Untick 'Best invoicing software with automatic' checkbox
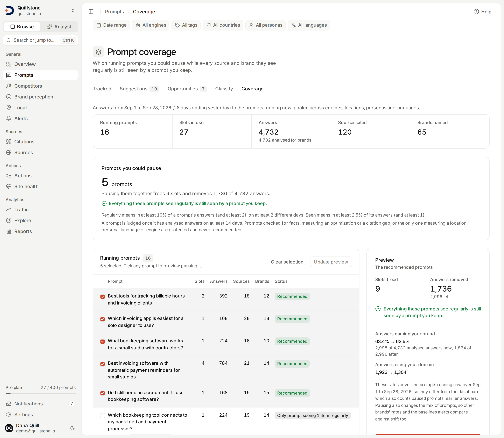The width and height of the screenshot is (504, 438). (103, 364)
